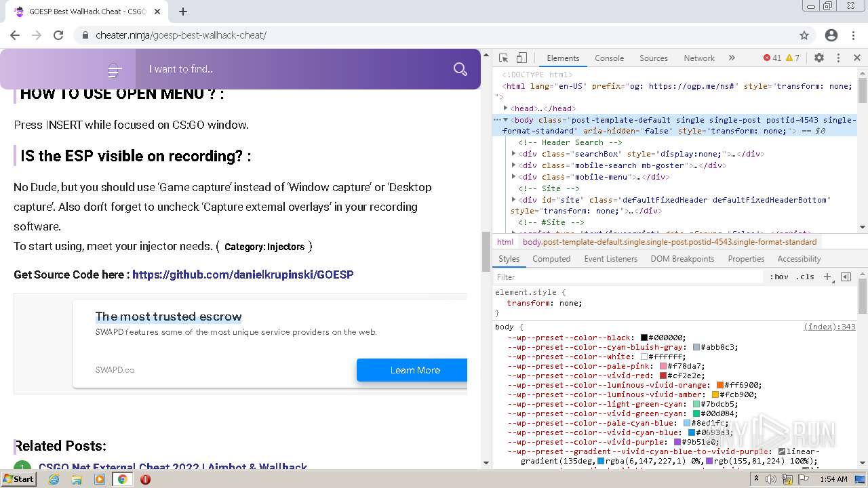Expand the searchBox div node

[x=514, y=154]
